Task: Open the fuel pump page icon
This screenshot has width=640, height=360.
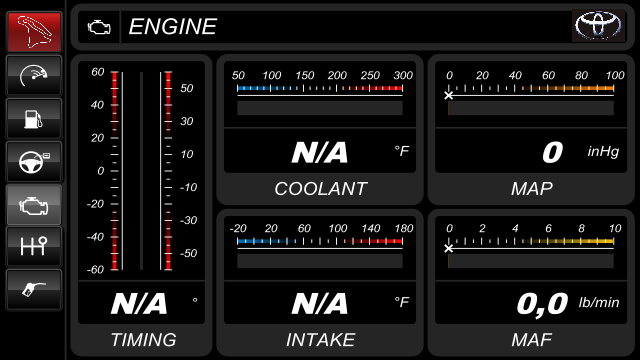Action: (x=34, y=118)
